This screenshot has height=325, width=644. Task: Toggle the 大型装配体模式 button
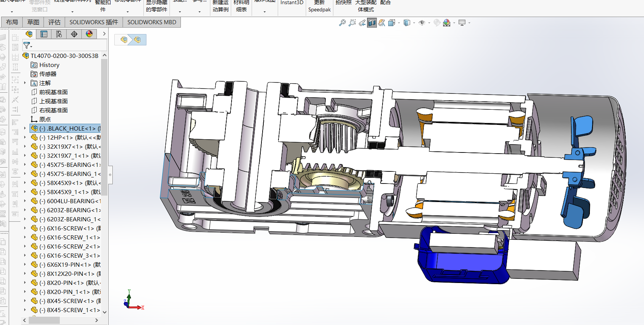coord(366,6)
